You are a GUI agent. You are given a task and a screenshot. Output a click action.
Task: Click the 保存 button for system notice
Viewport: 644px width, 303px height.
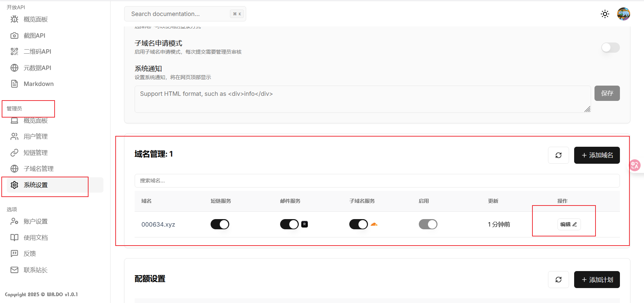click(607, 93)
